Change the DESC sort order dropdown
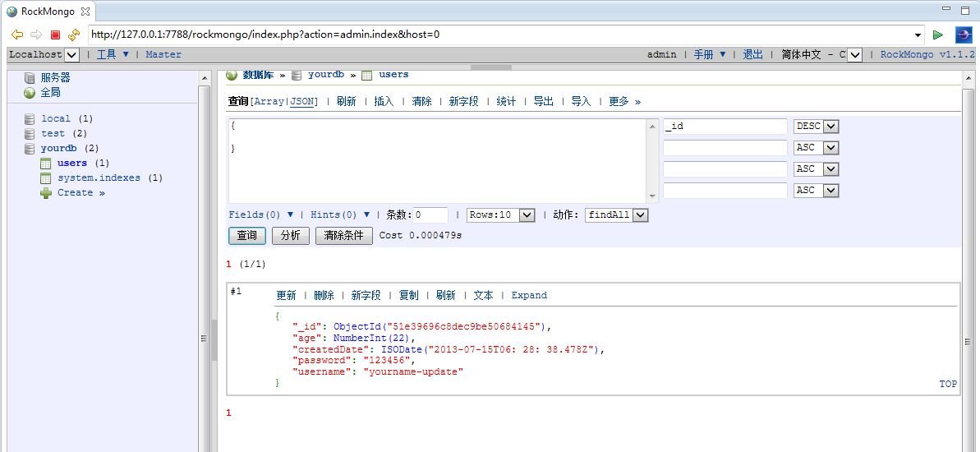 816,127
